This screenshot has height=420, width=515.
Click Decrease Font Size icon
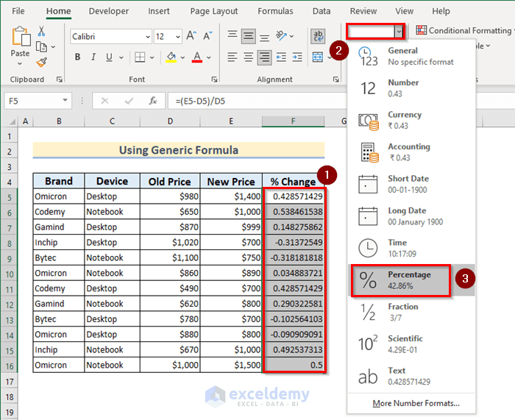coord(207,35)
